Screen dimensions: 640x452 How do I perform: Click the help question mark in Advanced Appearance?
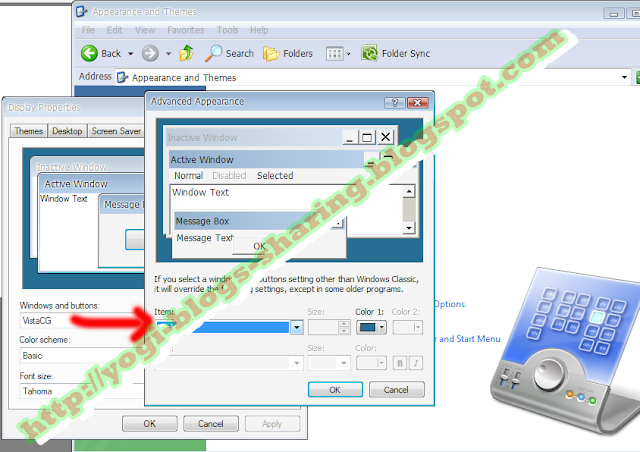(394, 102)
